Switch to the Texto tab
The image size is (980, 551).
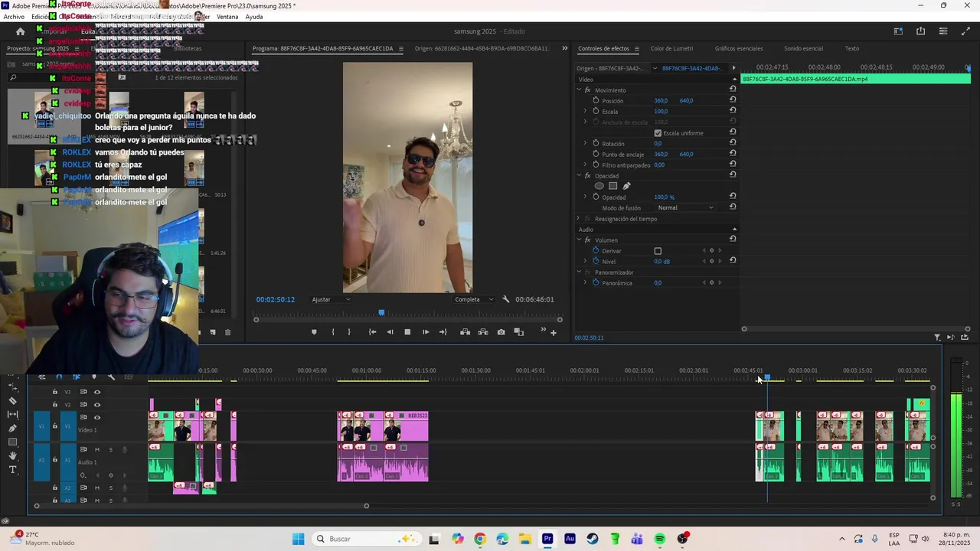pyautogui.click(x=851, y=48)
